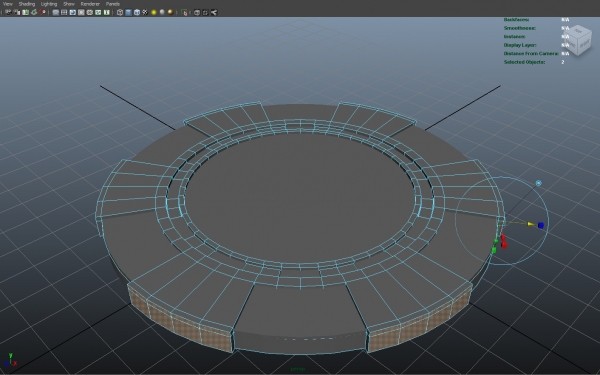Open the Lighting menu
This screenshot has height=375, width=600.
49,4
